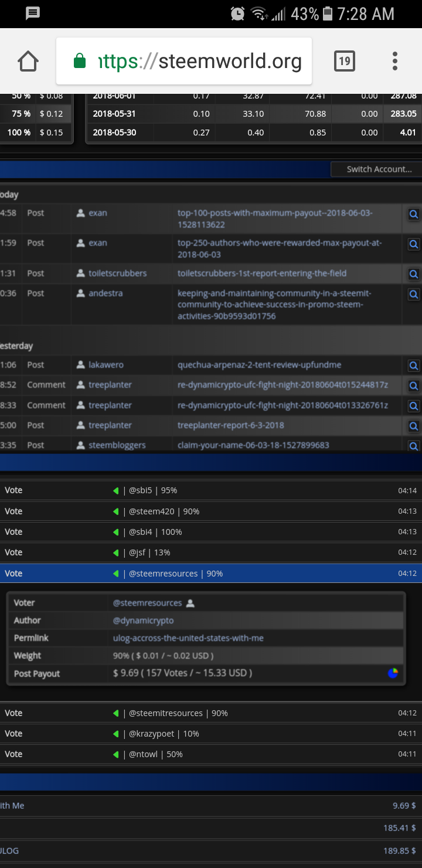This screenshot has height=868, width=422.
Task: Open magnifier for steembloggers post row
Action: [x=414, y=446]
